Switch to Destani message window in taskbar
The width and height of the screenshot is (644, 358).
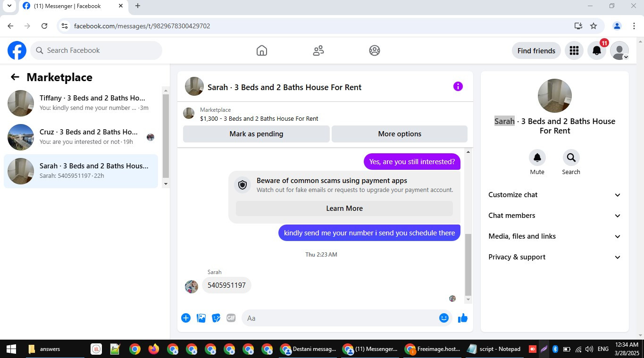308,349
